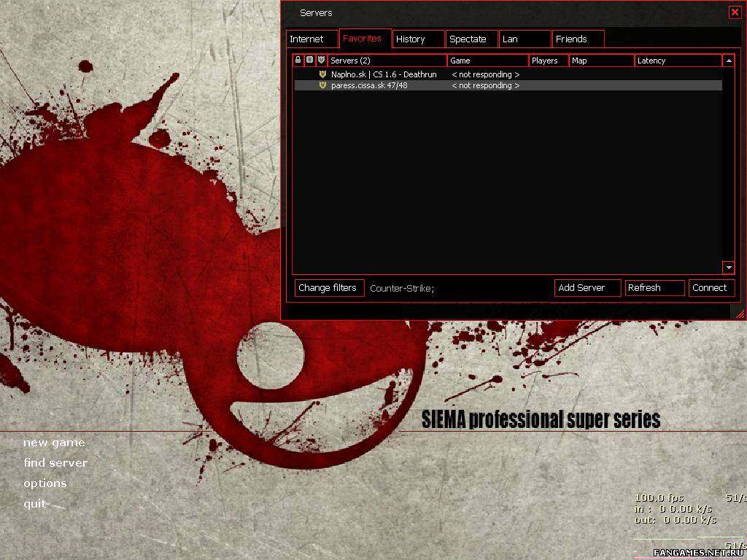Sort servers by Latency column

[678, 61]
